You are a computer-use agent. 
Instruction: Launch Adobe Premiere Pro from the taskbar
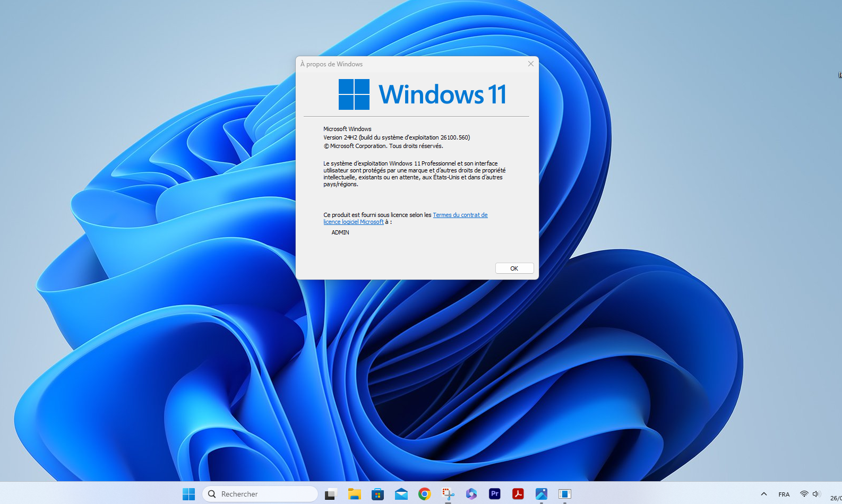[495, 494]
